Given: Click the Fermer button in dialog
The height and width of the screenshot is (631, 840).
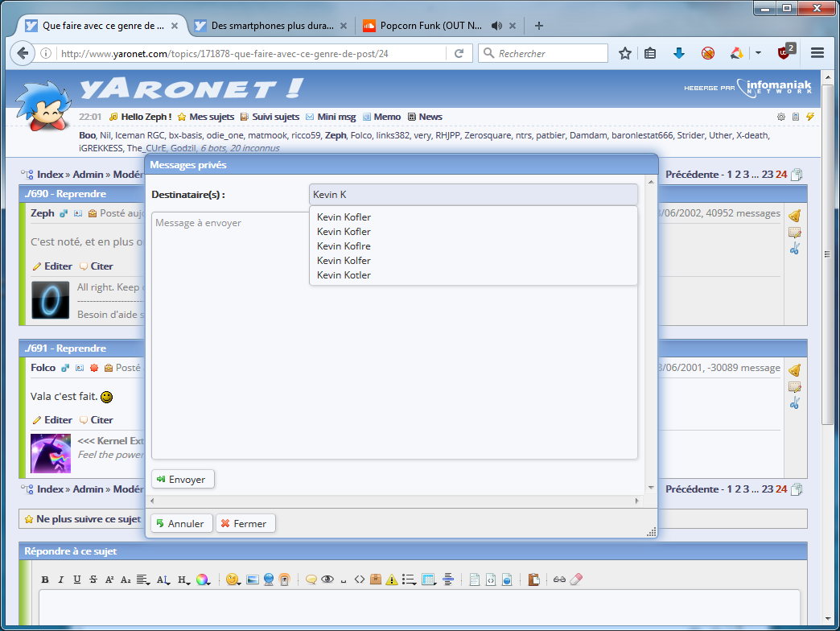Looking at the screenshot, I should click(245, 523).
